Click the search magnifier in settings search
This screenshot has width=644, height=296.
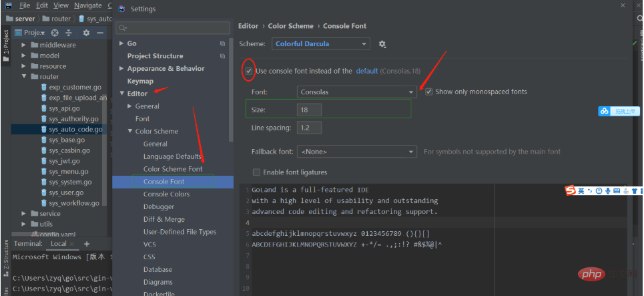122,28
